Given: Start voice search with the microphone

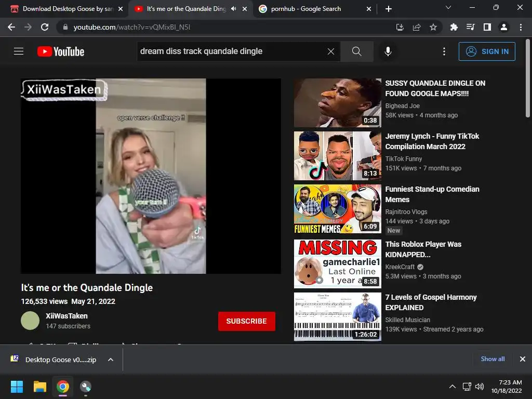Looking at the screenshot, I should tap(388, 51).
